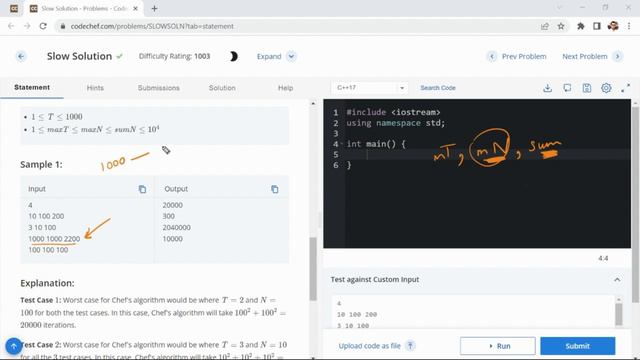Image resolution: width=640 pixels, height=360 pixels.
Task: Open editor settings gear icon
Action: (606, 88)
